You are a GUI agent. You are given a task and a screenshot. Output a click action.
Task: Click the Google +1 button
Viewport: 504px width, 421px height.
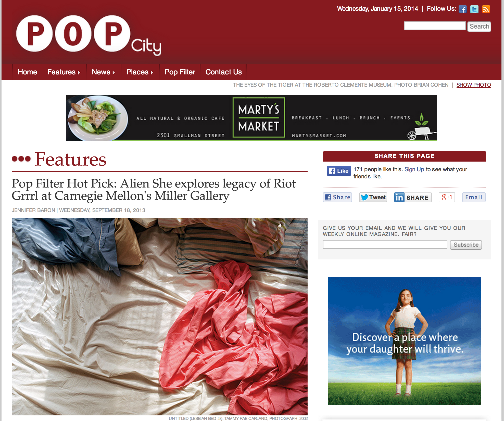(447, 197)
